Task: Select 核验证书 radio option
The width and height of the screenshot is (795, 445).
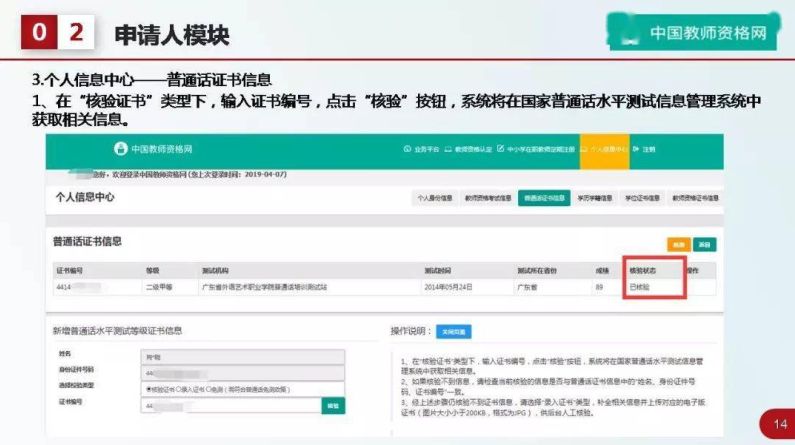Action: [x=149, y=389]
